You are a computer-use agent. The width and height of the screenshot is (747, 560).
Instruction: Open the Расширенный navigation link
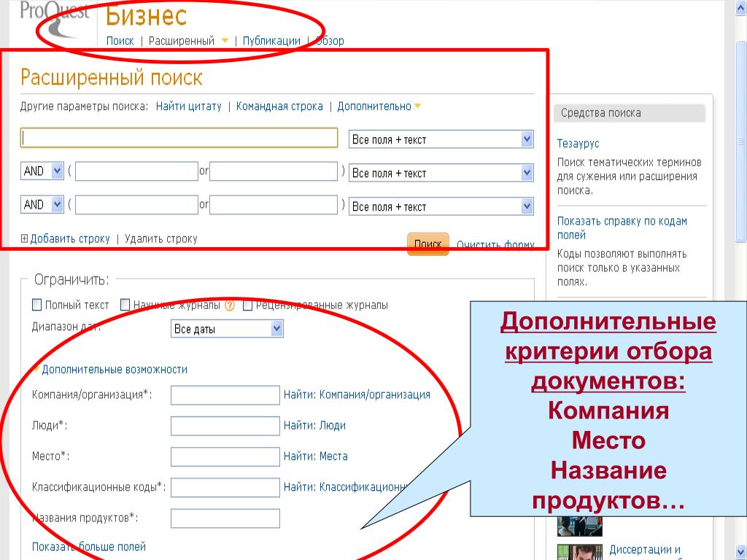point(182,41)
